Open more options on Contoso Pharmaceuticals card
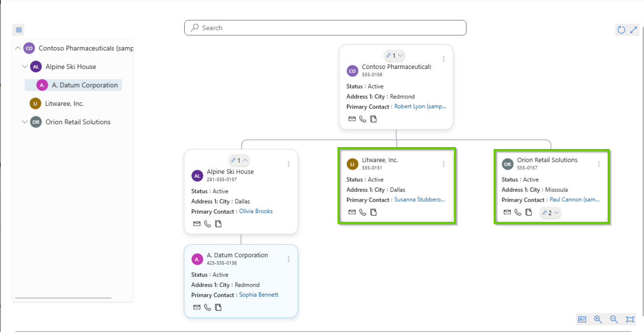644x332 pixels. [444, 59]
